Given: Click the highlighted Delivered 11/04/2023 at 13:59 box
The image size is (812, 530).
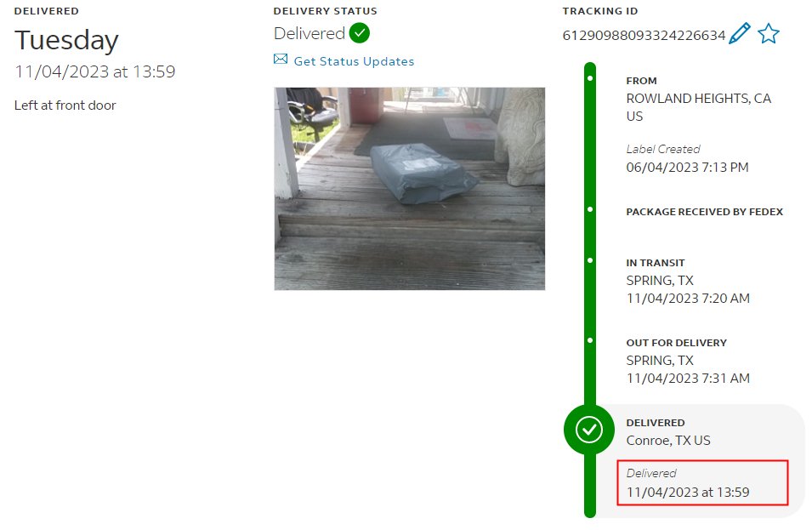Looking at the screenshot, I should 702,482.
